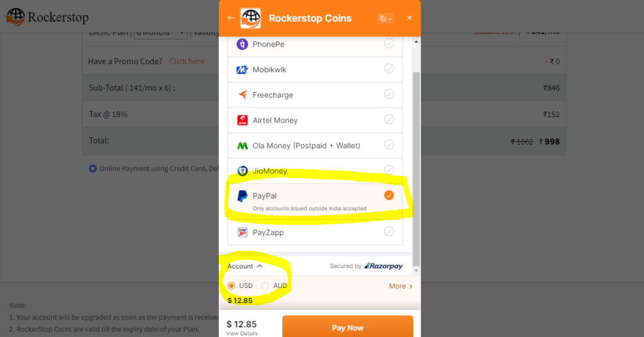Select the PhonePe wallet icon
Viewport: 644px width, 337px height.
242,44
